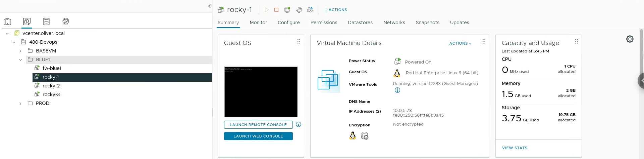The image size is (644, 159).
Task: Click LAUNCH REMOTE CONSOLE button
Action: point(258,125)
